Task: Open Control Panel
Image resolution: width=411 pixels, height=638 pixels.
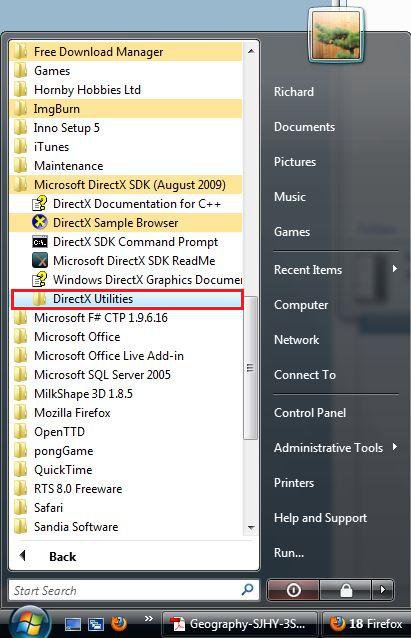Action: (x=310, y=413)
